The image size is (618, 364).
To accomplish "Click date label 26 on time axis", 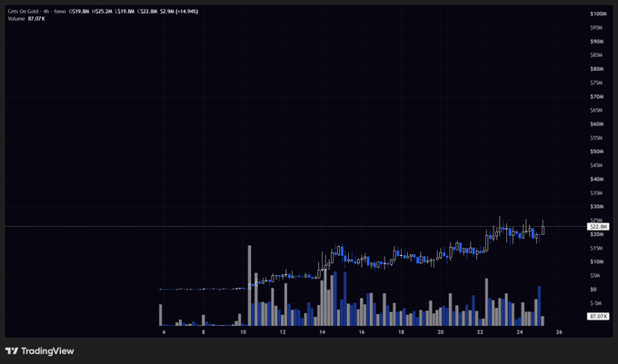I will point(559,332).
